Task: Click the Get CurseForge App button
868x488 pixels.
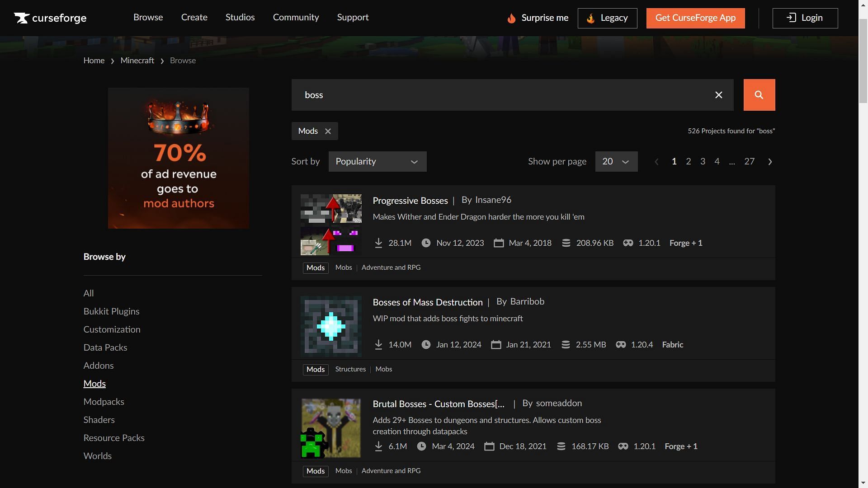Action: point(695,18)
